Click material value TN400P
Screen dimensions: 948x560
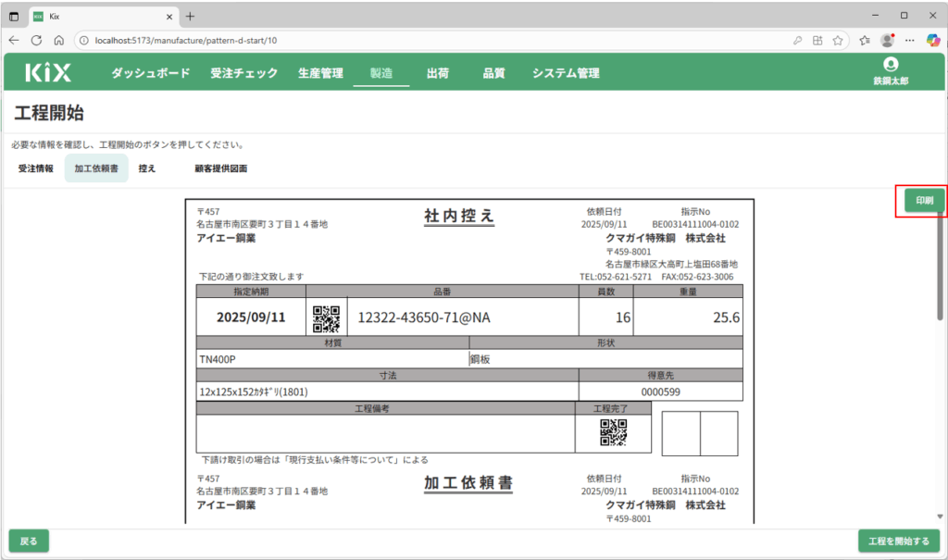[218, 359]
